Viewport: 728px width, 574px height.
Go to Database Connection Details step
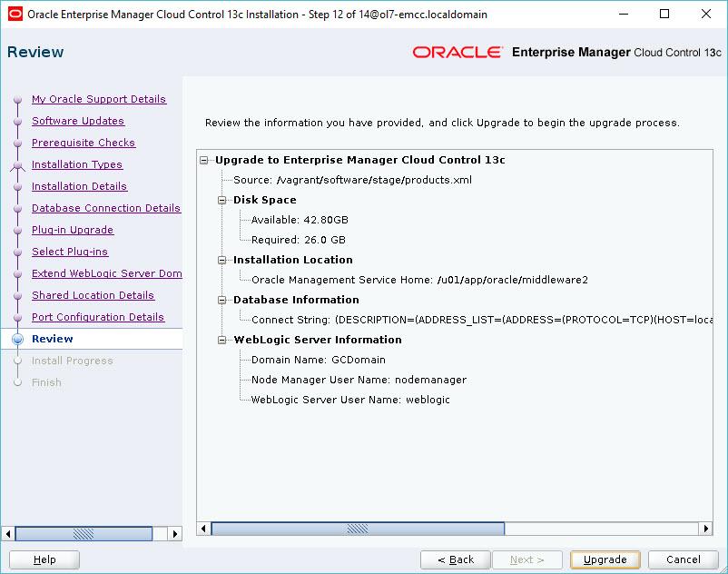(106, 208)
